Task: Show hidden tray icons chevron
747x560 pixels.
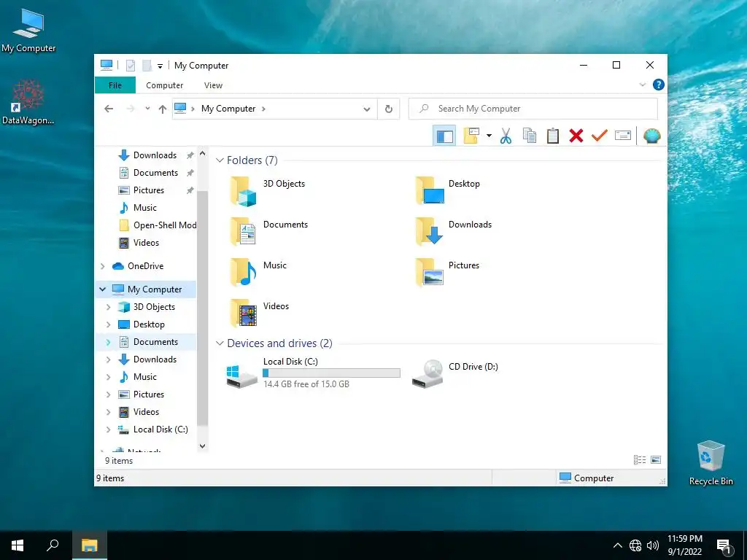Action: pyautogui.click(x=617, y=545)
